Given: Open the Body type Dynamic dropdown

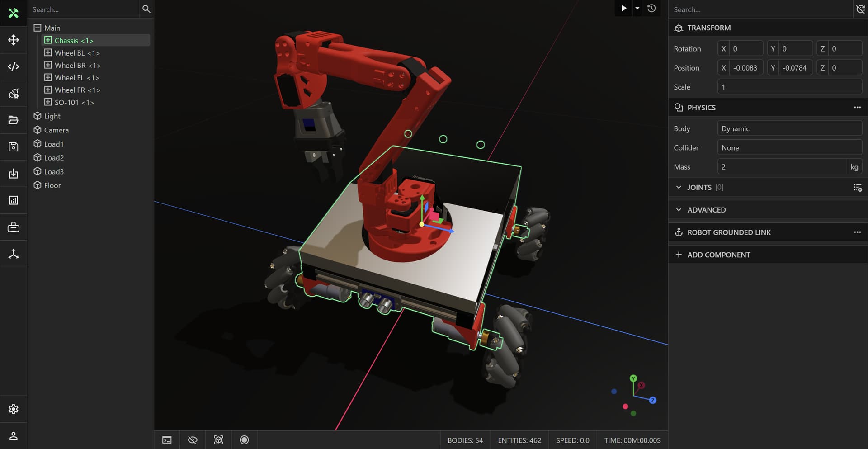Looking at the screenshot, I should [789, 128].
